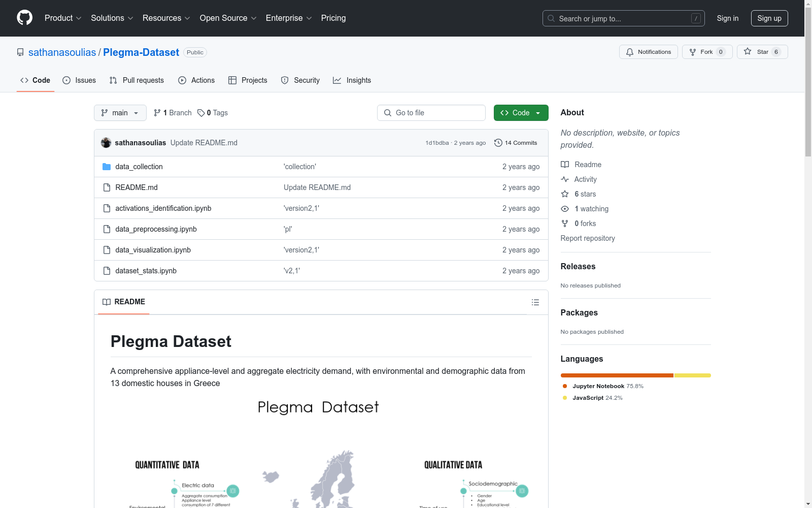Viewport: 812px width, 508px height.
Task: Click the Report repository link
Action: click(588, 238)
